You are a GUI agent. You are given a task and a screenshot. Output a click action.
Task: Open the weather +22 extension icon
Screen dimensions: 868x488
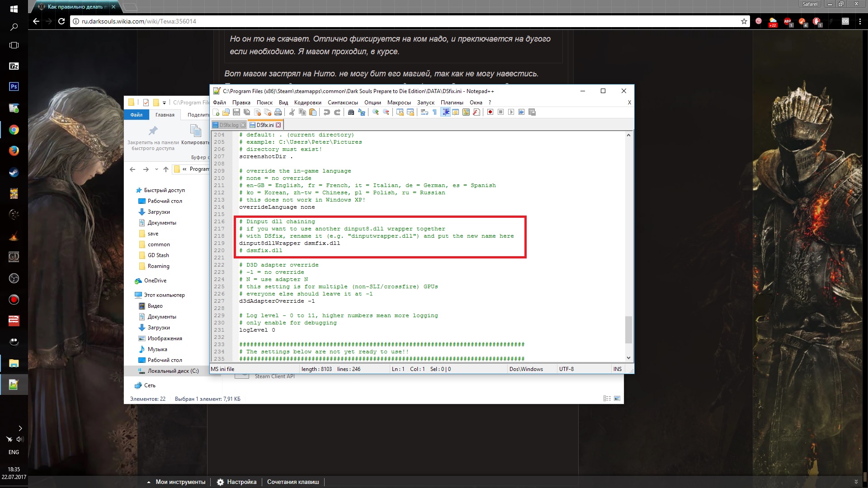pos(773,22)
